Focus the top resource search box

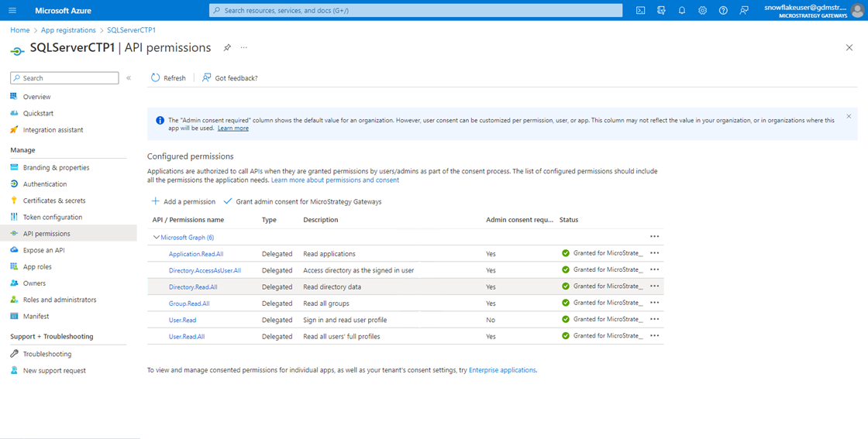pyautogui.click(x=415, y=10)
